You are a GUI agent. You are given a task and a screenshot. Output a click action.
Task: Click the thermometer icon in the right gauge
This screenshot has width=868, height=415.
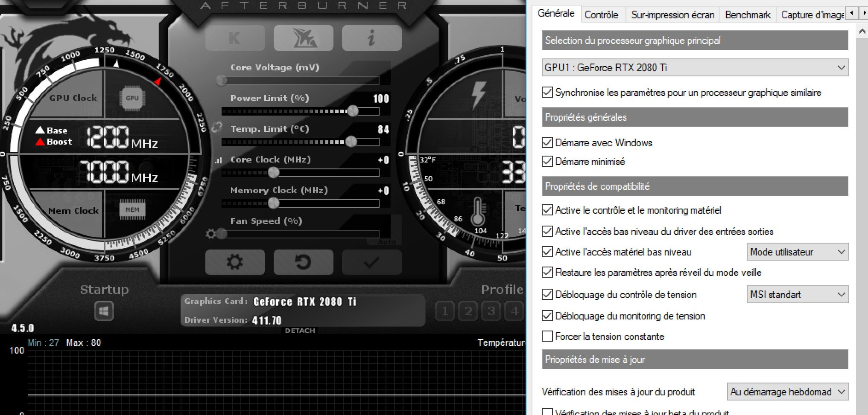477,211
